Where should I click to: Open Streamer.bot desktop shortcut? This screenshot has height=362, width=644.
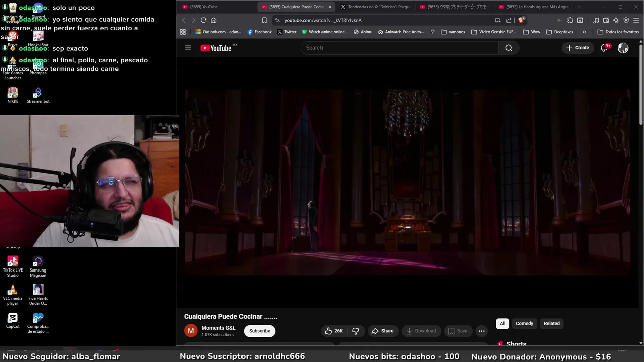(x=38, y=95)
